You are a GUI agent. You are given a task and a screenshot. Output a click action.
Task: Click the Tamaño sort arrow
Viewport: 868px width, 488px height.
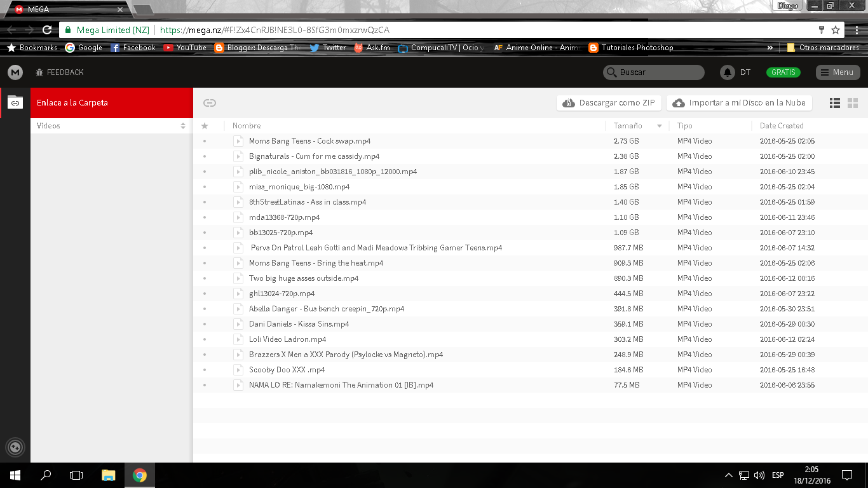[x=660, y=126]
